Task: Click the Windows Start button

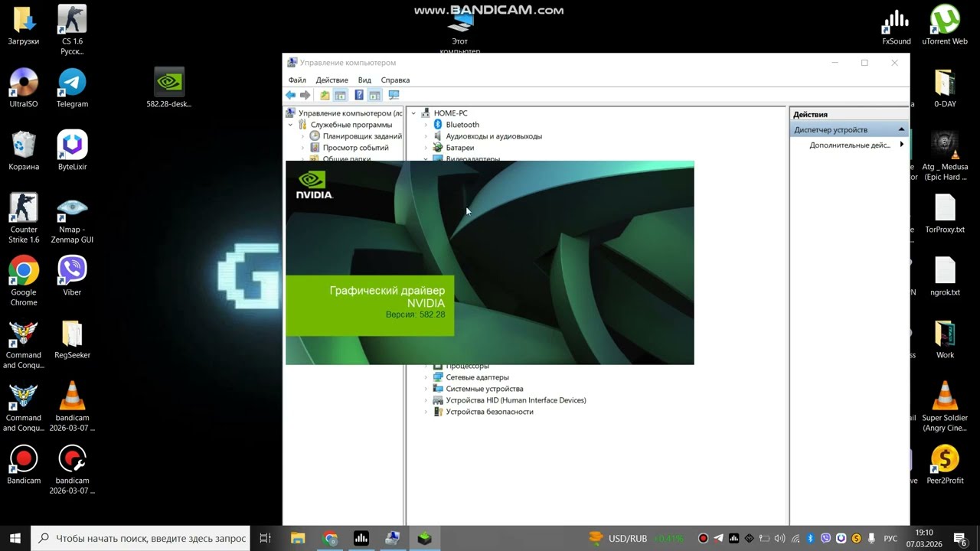Action: 15,539
